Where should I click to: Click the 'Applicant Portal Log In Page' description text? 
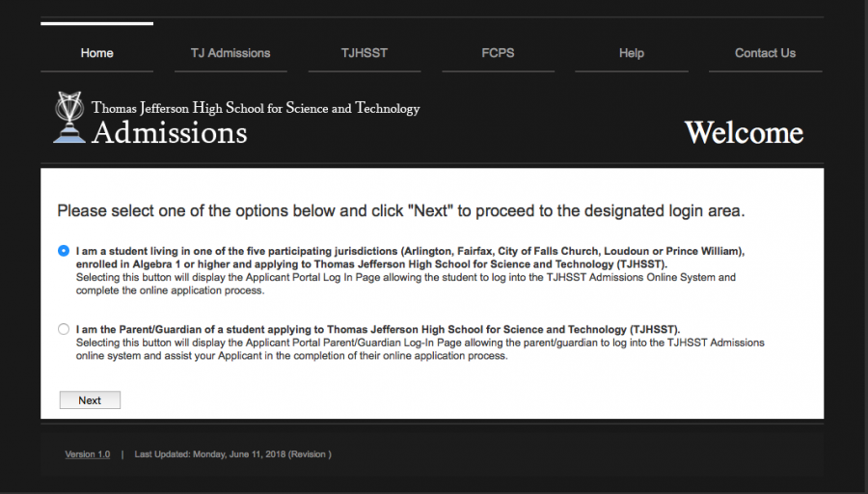(406, 284)
